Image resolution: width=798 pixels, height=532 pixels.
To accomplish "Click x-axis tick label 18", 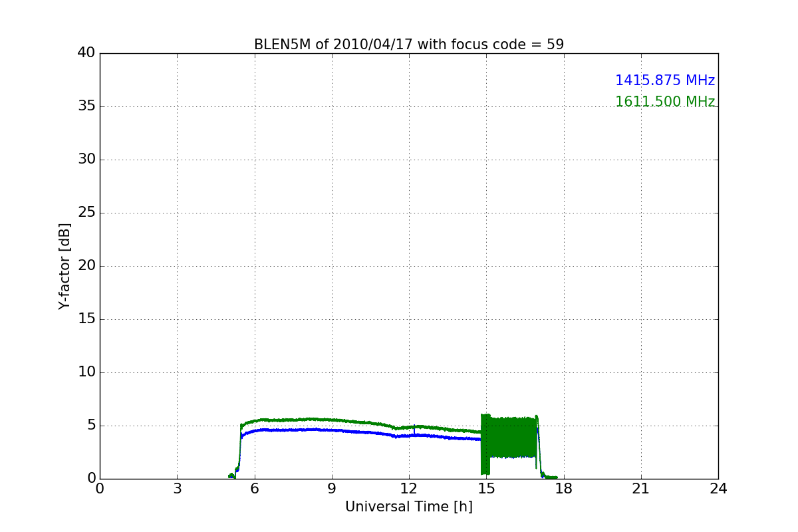I will click(x=564, y=489).
